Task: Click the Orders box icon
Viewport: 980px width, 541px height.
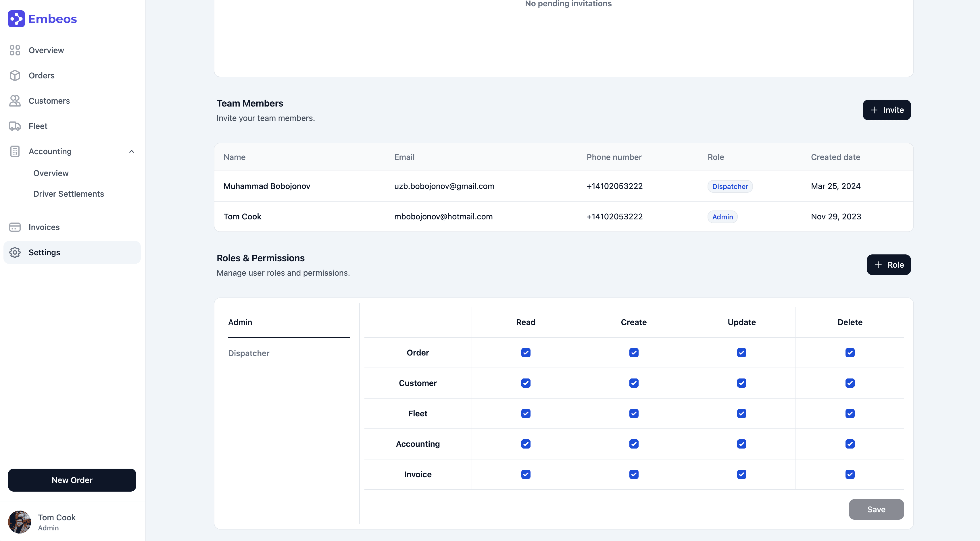Action: [x=15, y=75]
